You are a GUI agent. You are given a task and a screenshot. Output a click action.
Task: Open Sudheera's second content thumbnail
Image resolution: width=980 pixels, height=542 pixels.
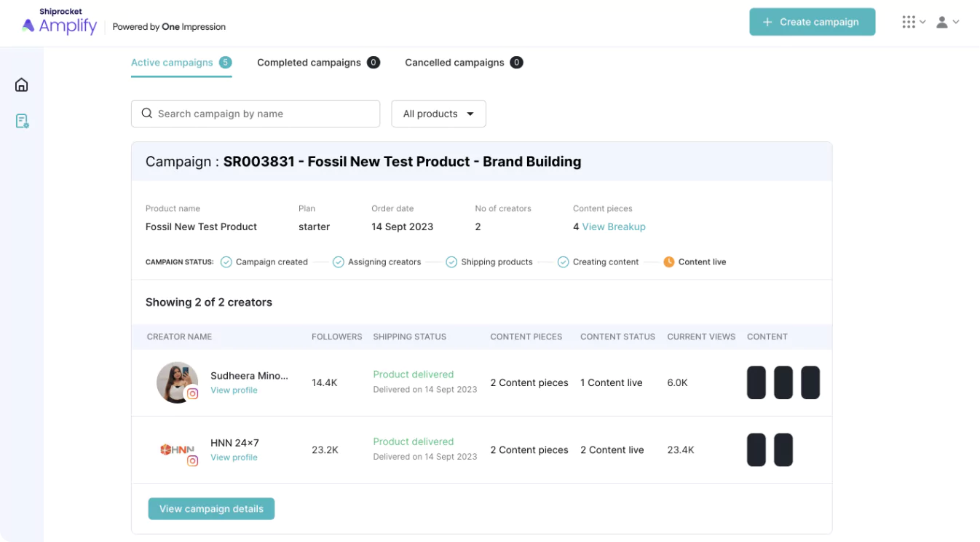tap(783, 382)
